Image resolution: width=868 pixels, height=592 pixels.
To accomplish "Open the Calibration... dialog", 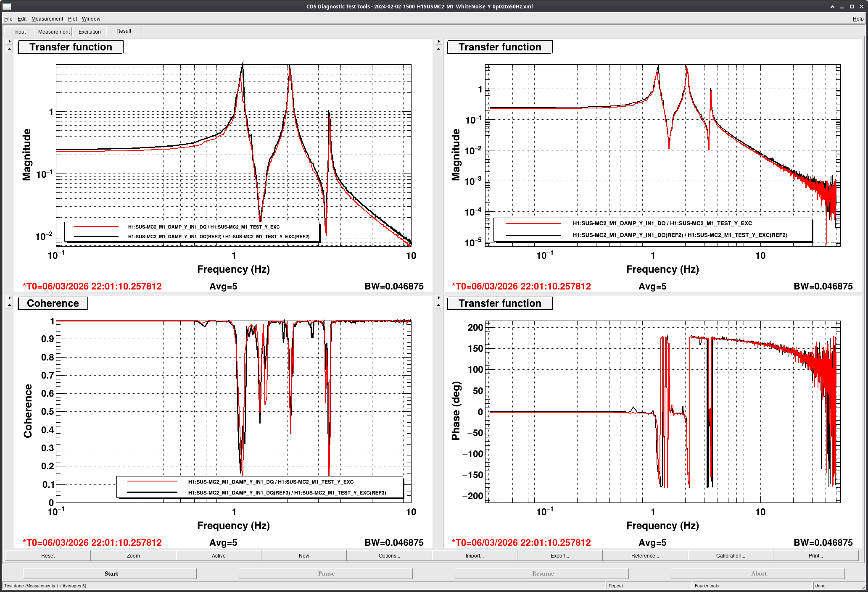I will 731,555.
